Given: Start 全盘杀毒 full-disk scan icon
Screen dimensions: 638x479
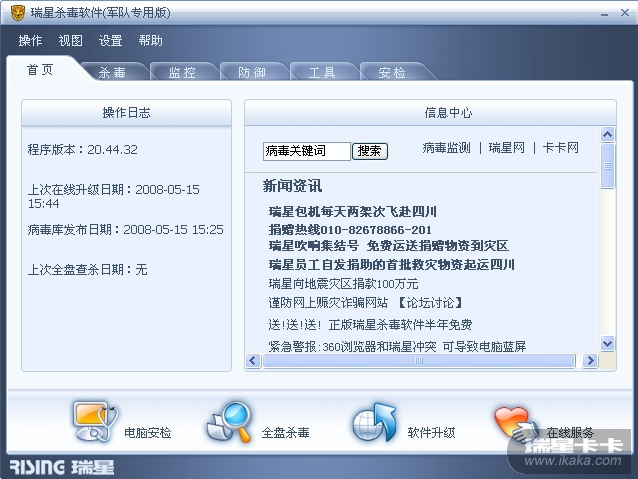Looking at the screenshot, I should coord(230,422).
